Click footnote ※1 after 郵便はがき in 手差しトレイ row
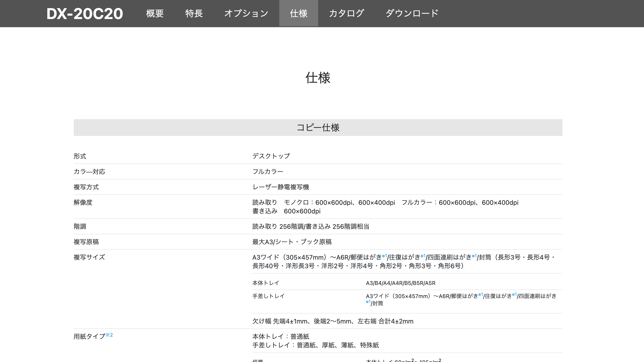The width and height of the screenshot is (644, 362). pos(480,294)
